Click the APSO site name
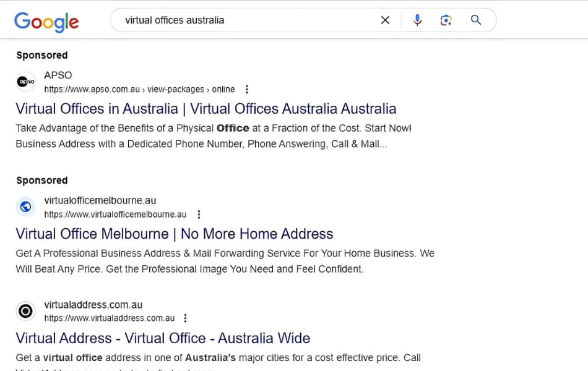Viewport: 588px width, 371px height. click(x=58, y=75)
